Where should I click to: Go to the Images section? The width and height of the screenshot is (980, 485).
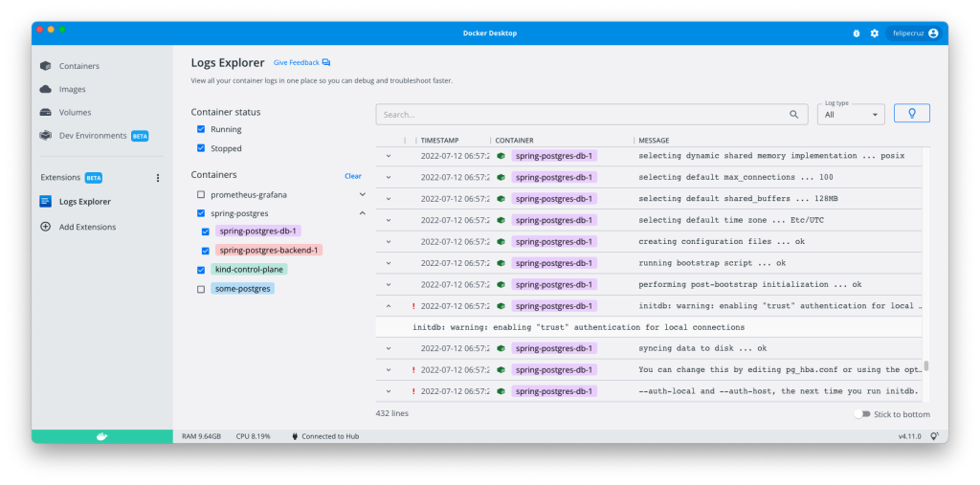[73, 89]
